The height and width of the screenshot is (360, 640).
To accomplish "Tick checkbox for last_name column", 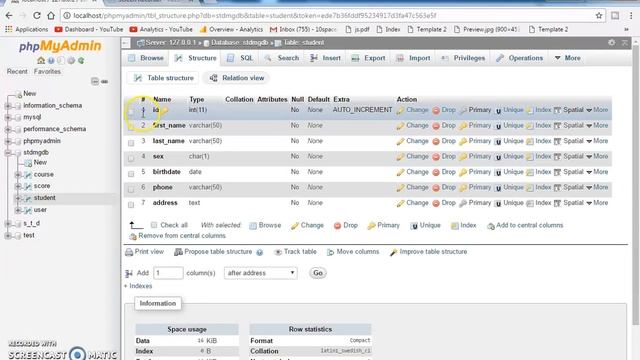I will (131, 142).
